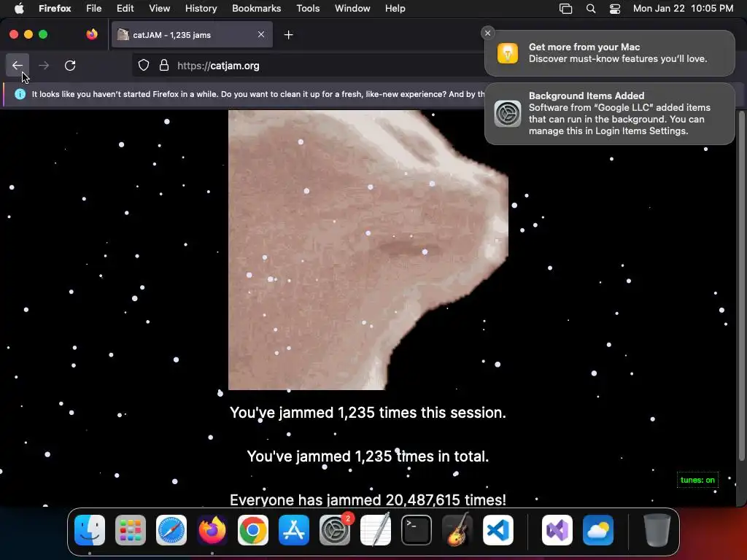This screenshot has height=560, width=747.
Task: Open the Tools menu
Action: pos(308,8)
